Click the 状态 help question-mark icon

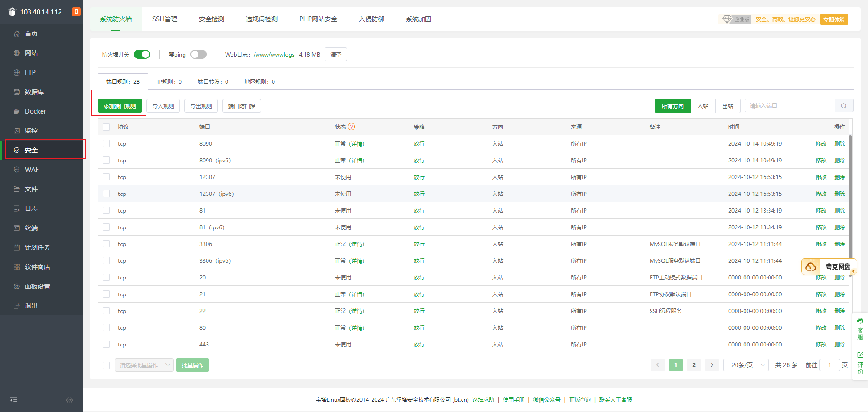351,127
